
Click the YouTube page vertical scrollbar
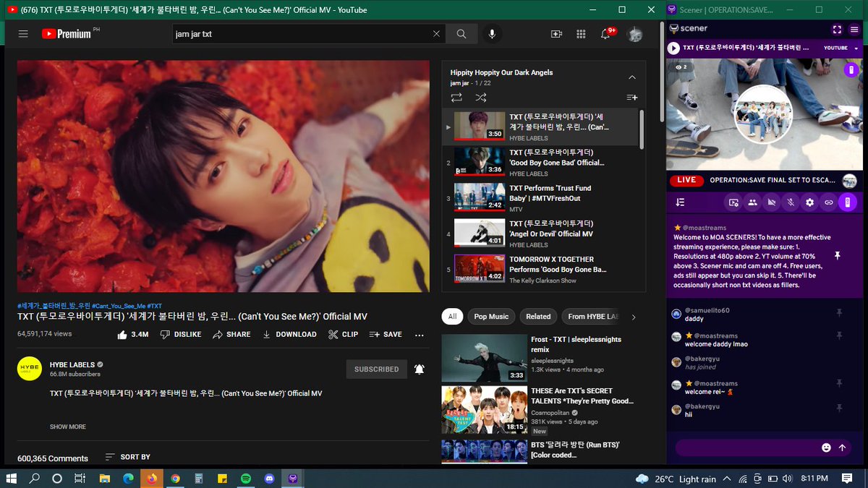pyautogui.click(x=662, y=72)
